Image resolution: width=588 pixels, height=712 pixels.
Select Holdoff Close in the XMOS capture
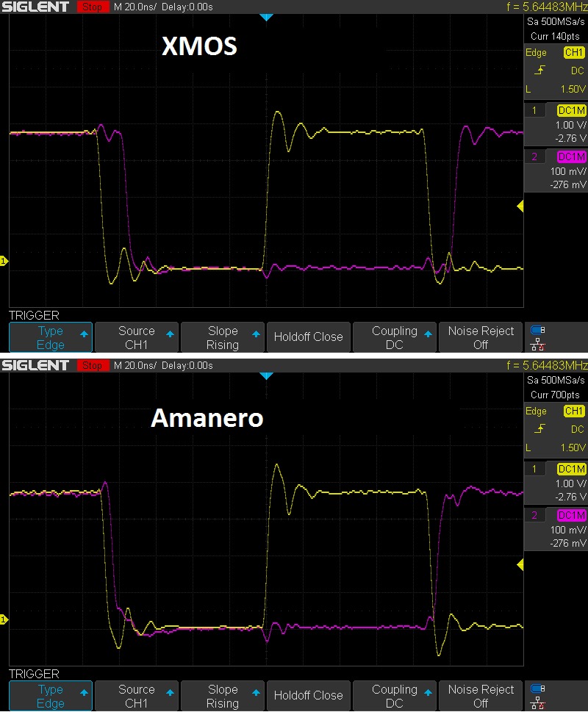308,337
